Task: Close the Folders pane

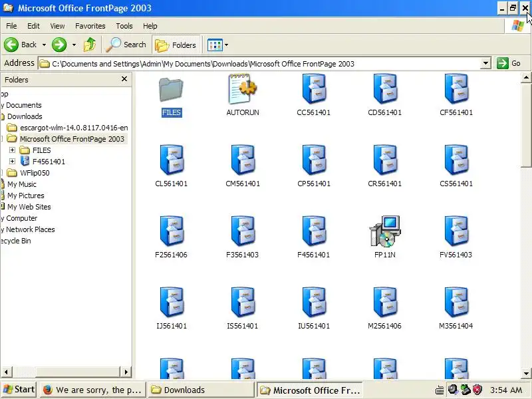Action: (x=124, y=79)
